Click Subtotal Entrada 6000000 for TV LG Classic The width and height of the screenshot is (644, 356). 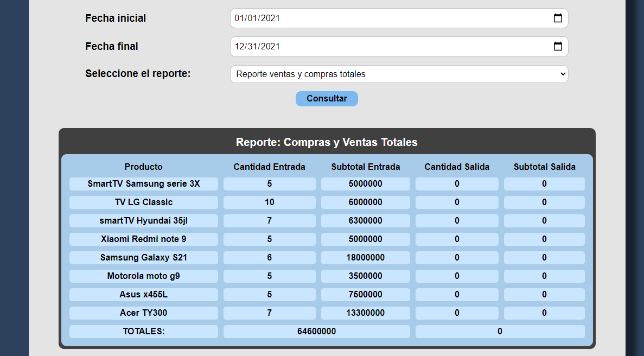[366, 202]
